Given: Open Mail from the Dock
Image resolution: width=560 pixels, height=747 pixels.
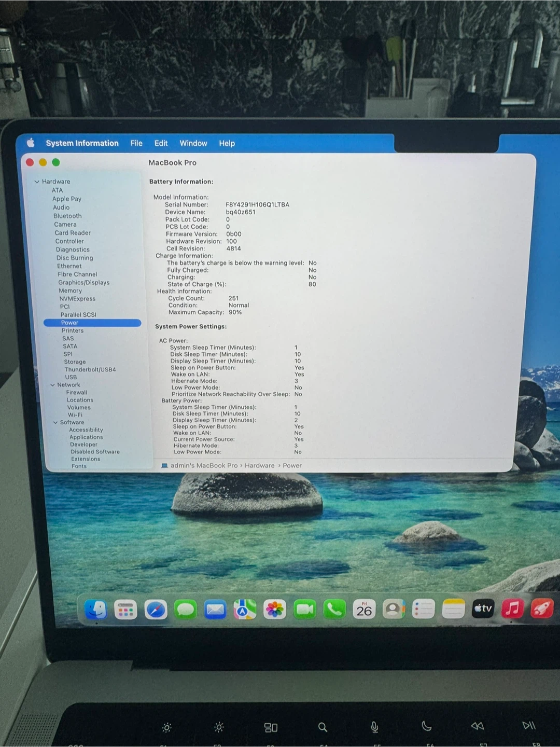Looking at the screenshot, I should click(215, 610).
